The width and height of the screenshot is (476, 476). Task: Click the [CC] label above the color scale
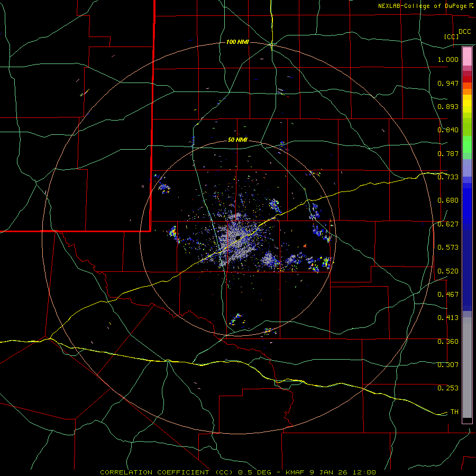pos(452,36)
